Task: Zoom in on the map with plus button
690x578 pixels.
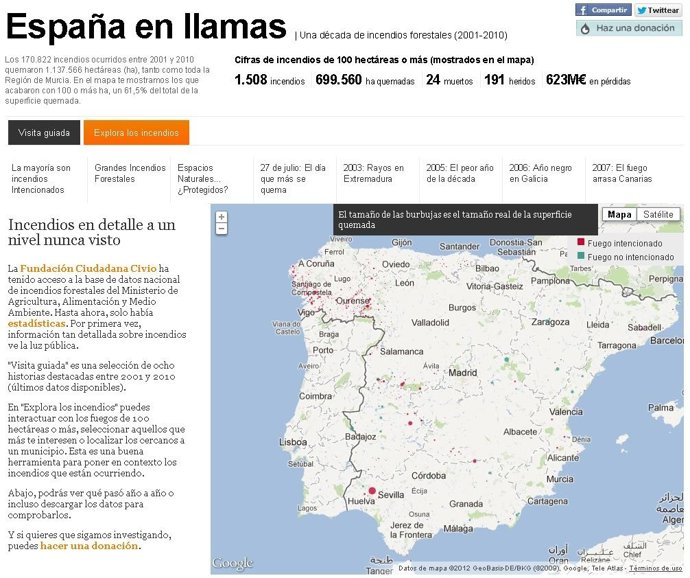Action: pos(221,217)
